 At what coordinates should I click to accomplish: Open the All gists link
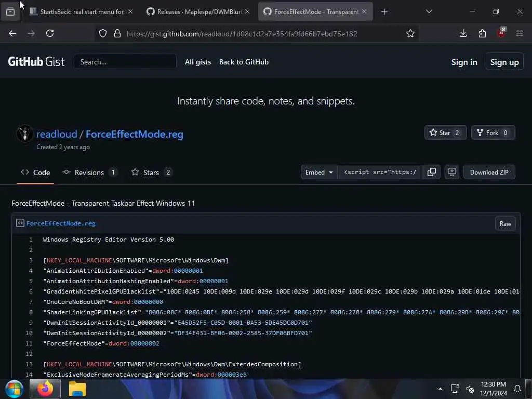click(198, 62)
